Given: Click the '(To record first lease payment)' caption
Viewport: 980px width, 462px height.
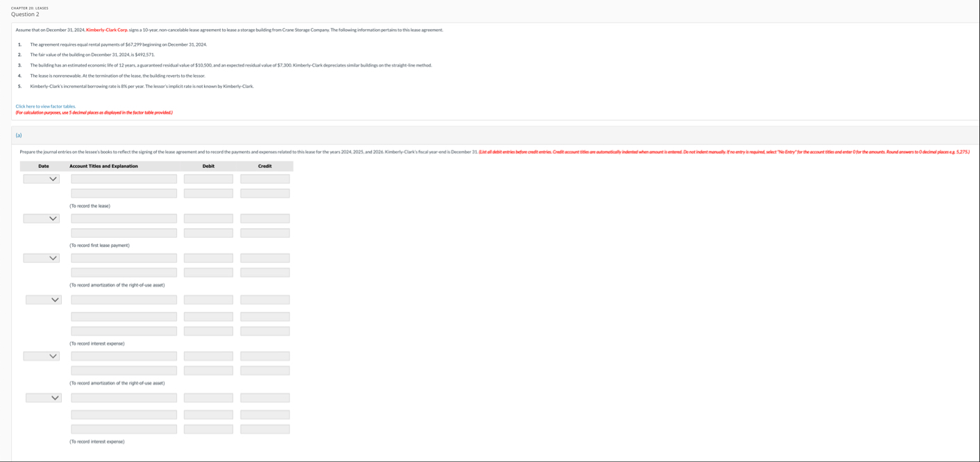Looking at the screenshot, I should 99,246.
